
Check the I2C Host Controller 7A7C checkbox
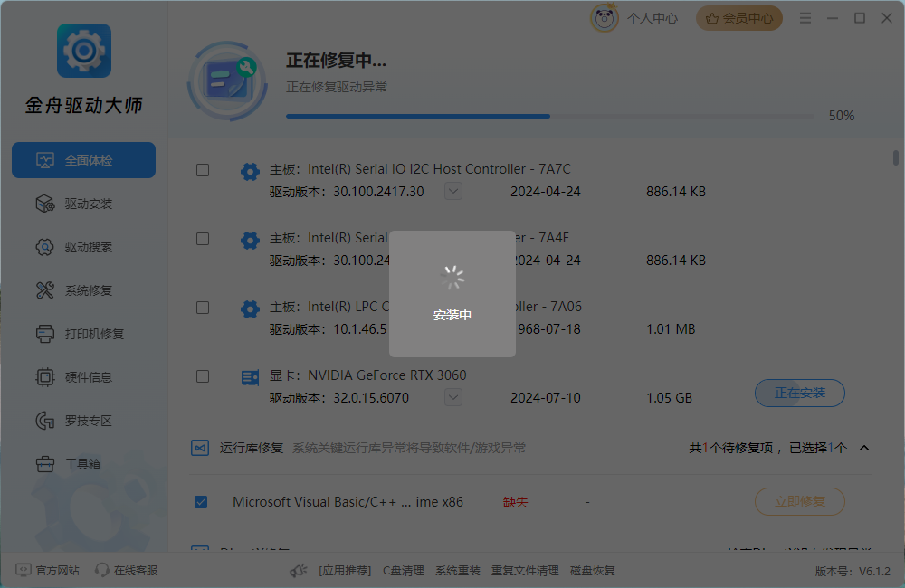[203, 170]
